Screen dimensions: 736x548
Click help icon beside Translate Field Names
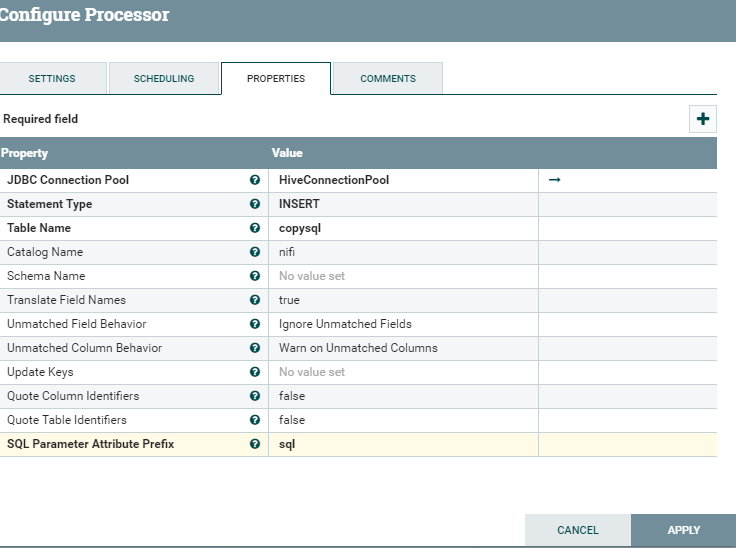point(255,300)
